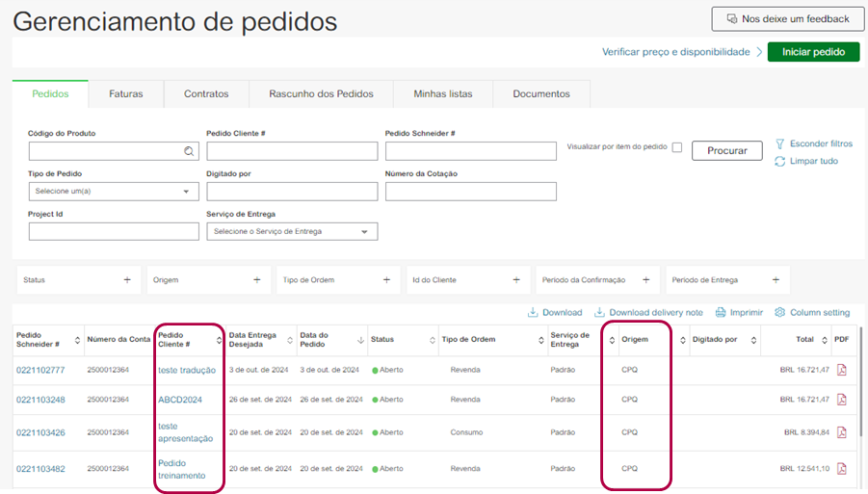Switch to the Pedidos tab
This screenshot has width=868, height=494.
[x=50, y=94]
